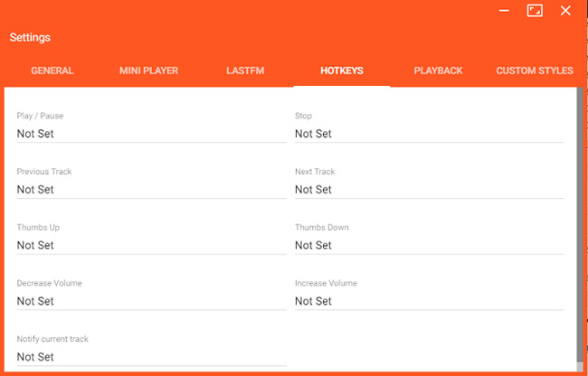Viewport: 588px width, 376px height.
Task: Click the Increase Volume hotkey field
Action: pyautogui.click(x=429, y=301)
